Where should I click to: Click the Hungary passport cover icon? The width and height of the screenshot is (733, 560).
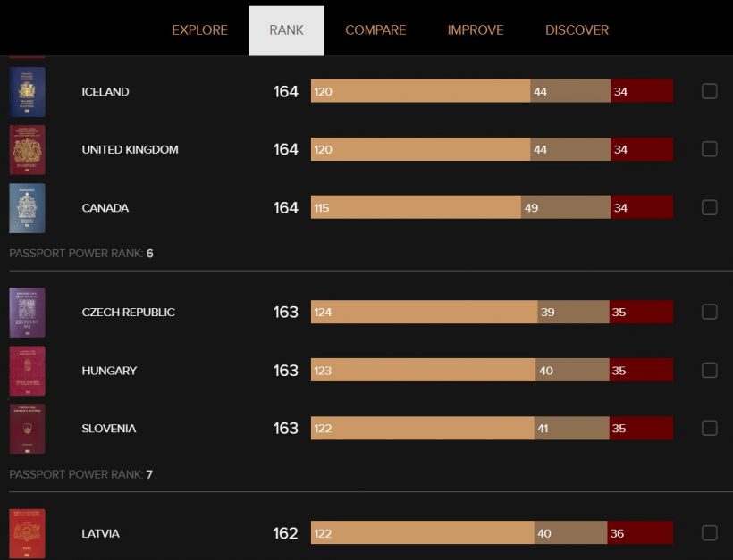click(x=27, y=371)
